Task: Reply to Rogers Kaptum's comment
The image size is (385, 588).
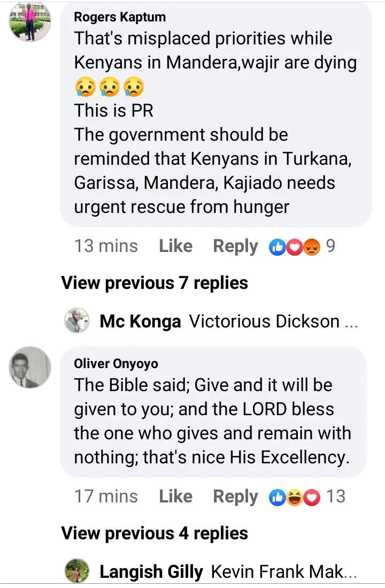Action: pos(235,247)
